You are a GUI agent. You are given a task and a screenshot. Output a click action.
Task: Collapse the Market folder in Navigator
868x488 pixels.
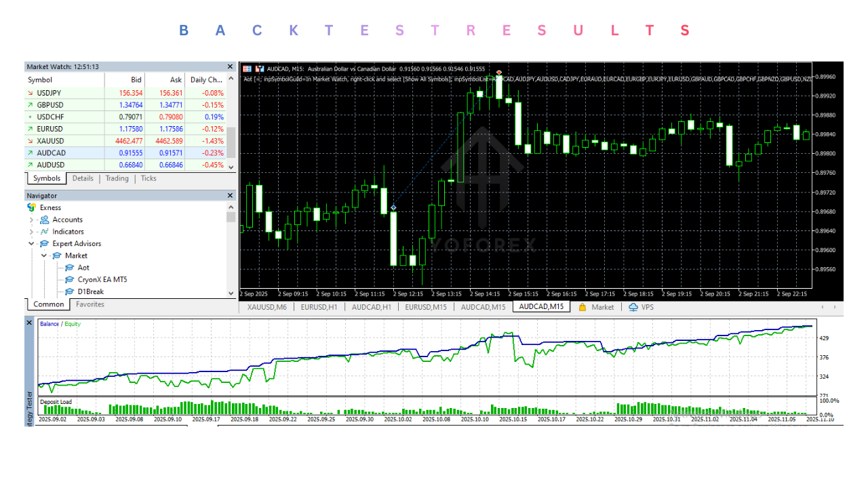point(44,256)
